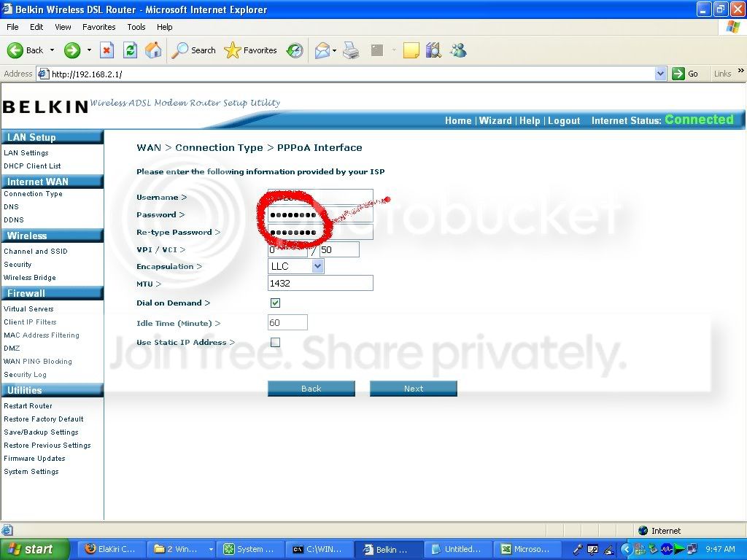This screenshot has height=560, width=747.
Task: Click the Idle Time input field
Action: coord(287,322)
